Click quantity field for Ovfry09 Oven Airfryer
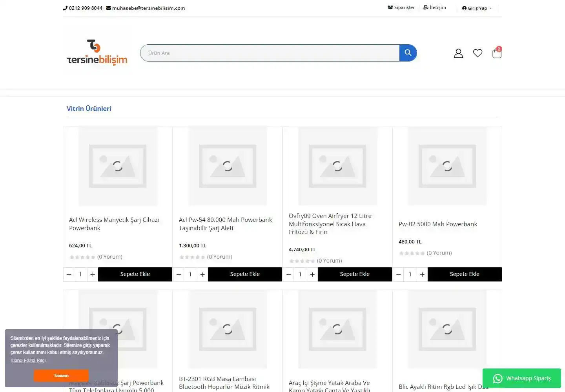This screenshot has width=565, height=392. [x=301, y=274]
